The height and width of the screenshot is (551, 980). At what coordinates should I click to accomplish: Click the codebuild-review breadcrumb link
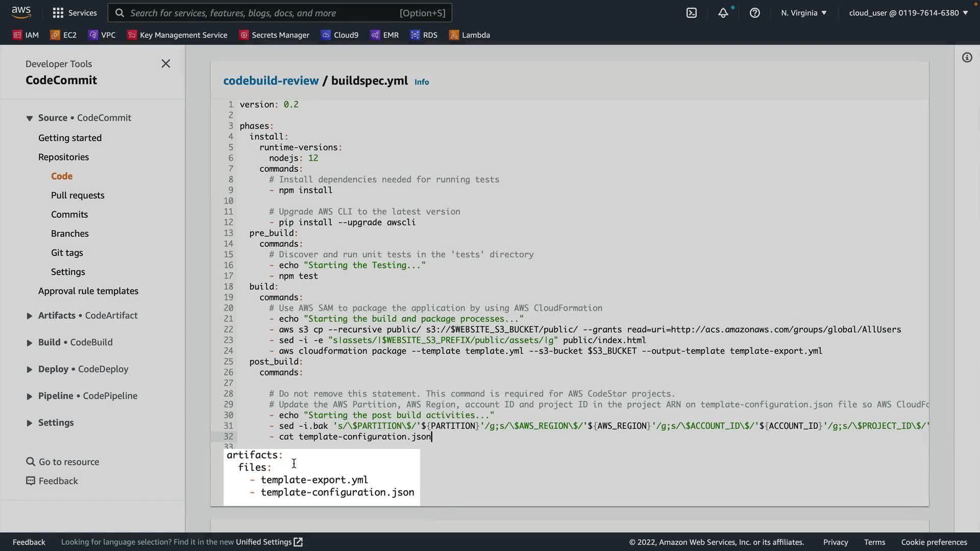click(x=271, y=81)
